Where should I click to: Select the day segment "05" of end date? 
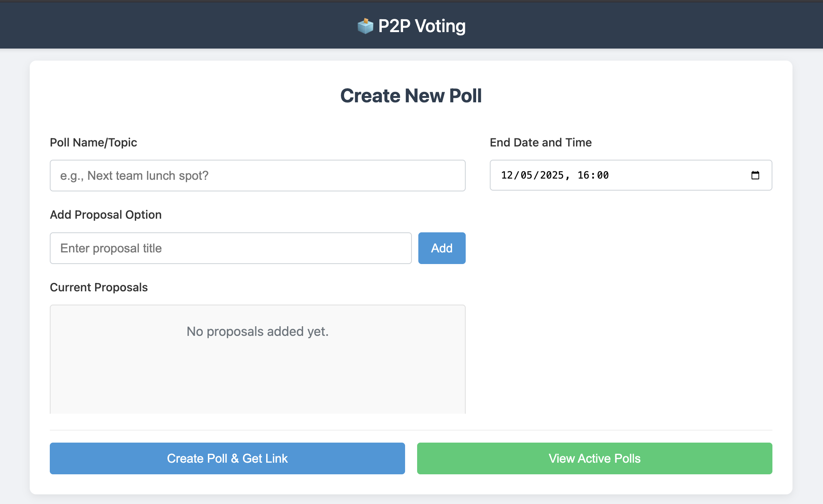tap(526, 175)
